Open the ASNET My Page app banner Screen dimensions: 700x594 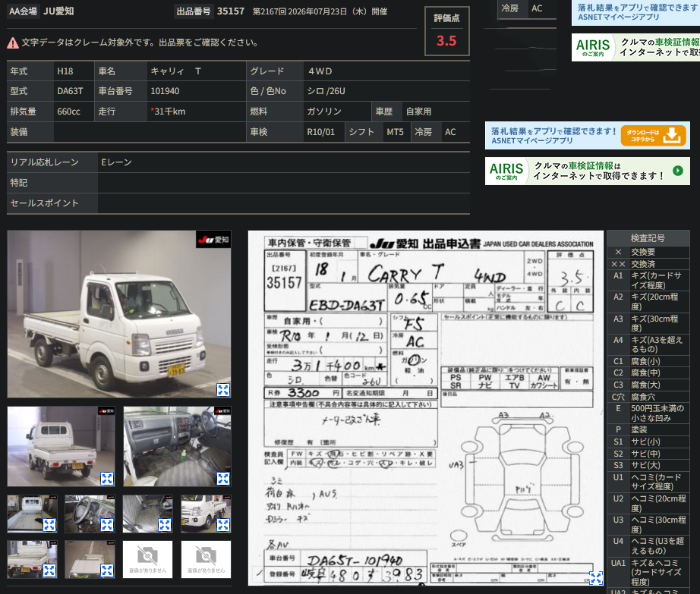click(588, 136)
